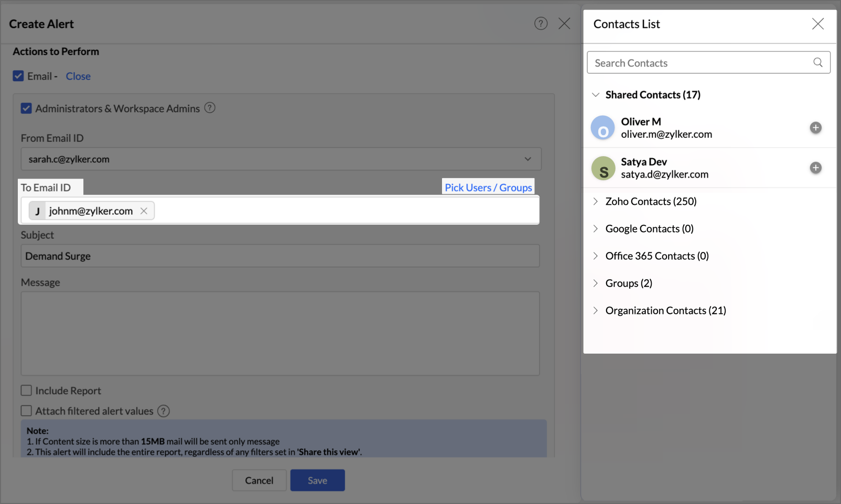Focus the Search Contacts field
Viewport: 841px width, 504px height.
click(700, 63)
